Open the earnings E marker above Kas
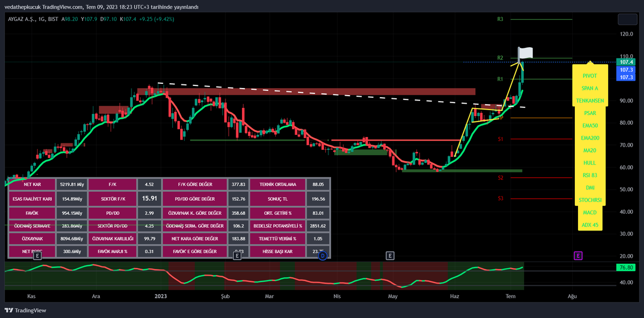Screen dimensions: 644x318 pyautogui.click(x=38, y=256)
